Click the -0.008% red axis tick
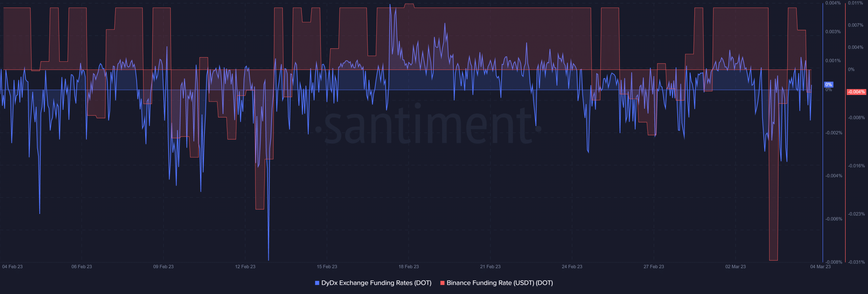Screen dimensions: 868x294 [x=856, y=118]
